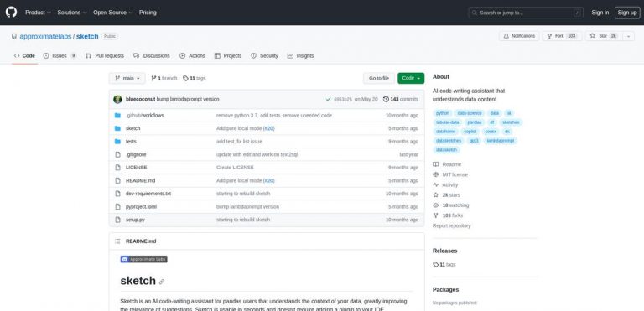Open the .gitignore file
The height and width of the screenshot is (311, 644).
coord(136,154)
